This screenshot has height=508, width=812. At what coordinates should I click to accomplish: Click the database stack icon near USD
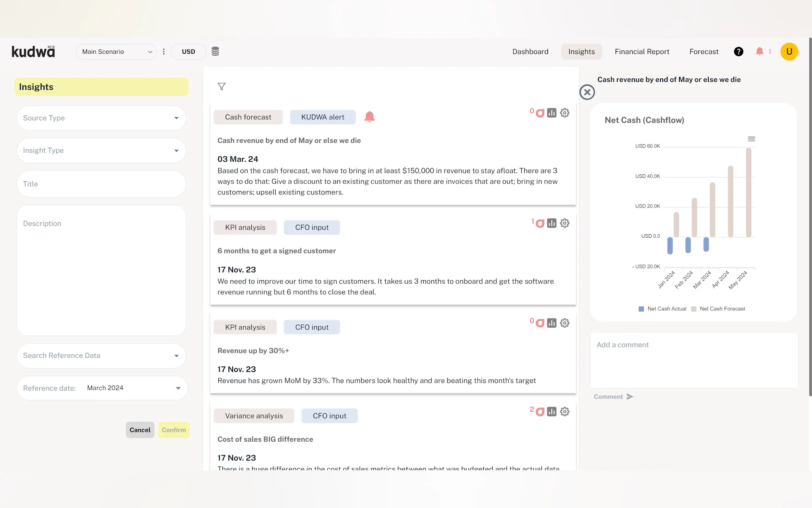click(215, 52)
